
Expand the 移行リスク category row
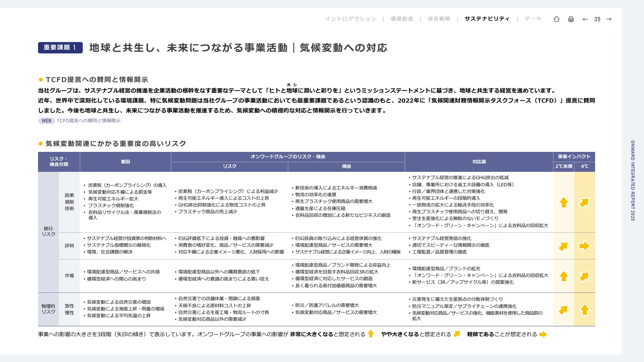tap(48, 232)
